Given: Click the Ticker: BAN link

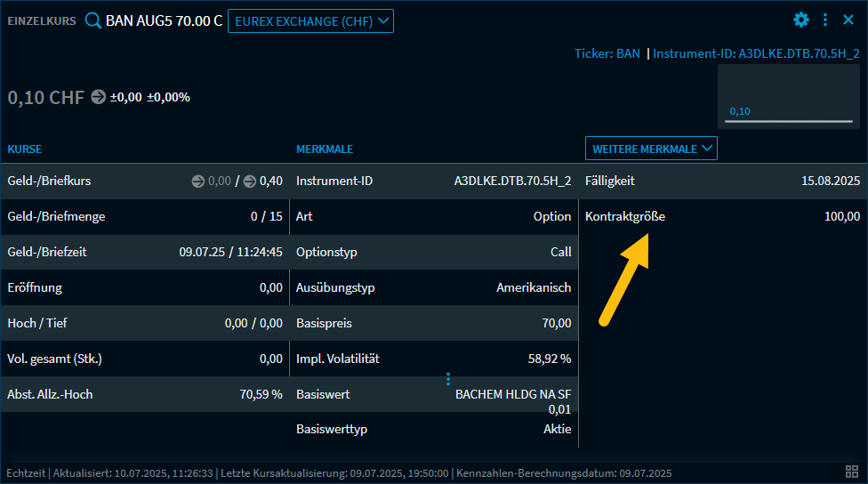Looking at the screenshot, I should 607,53.
